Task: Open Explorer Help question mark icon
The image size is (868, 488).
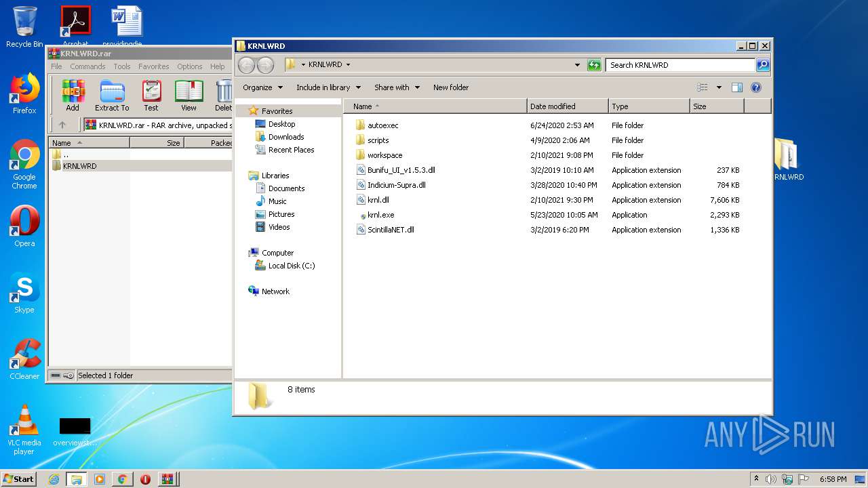Action: click(756, 87)
